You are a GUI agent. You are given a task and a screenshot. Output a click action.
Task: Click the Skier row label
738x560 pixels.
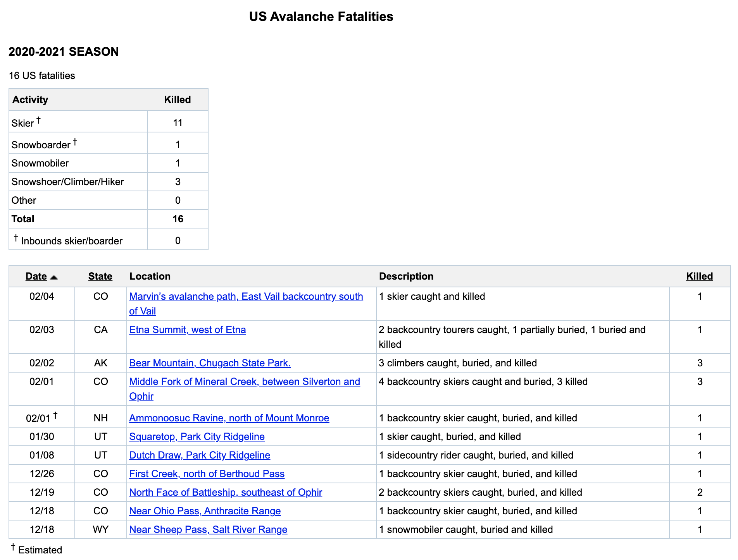pyautogui.click(x=26, y=122)
